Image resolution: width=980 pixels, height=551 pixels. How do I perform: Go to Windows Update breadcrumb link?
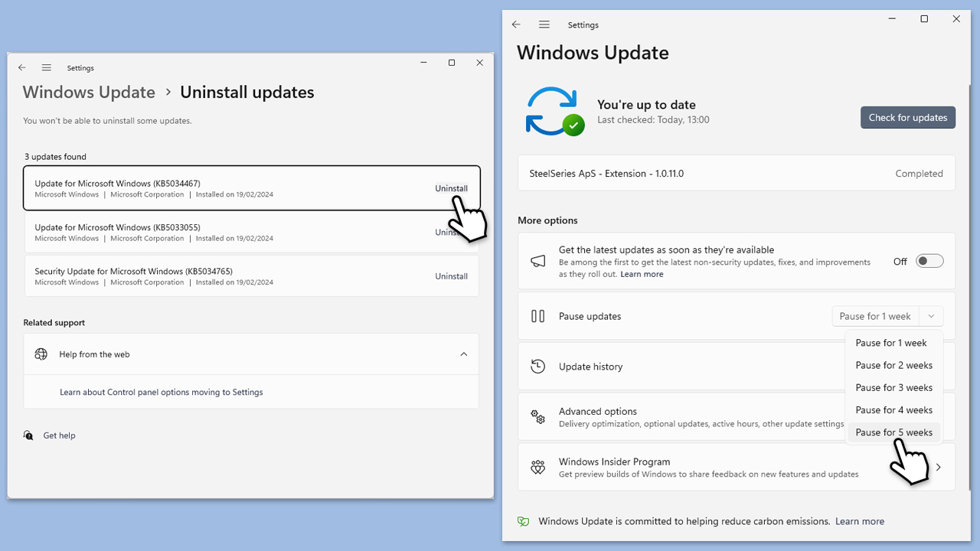point(89,93)
